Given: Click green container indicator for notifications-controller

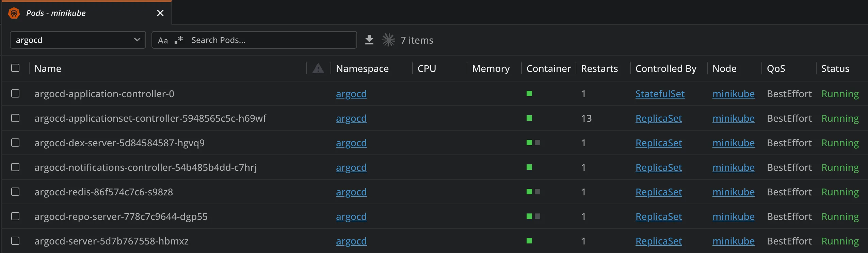Looking at the screenshot, I should [529, 167].
